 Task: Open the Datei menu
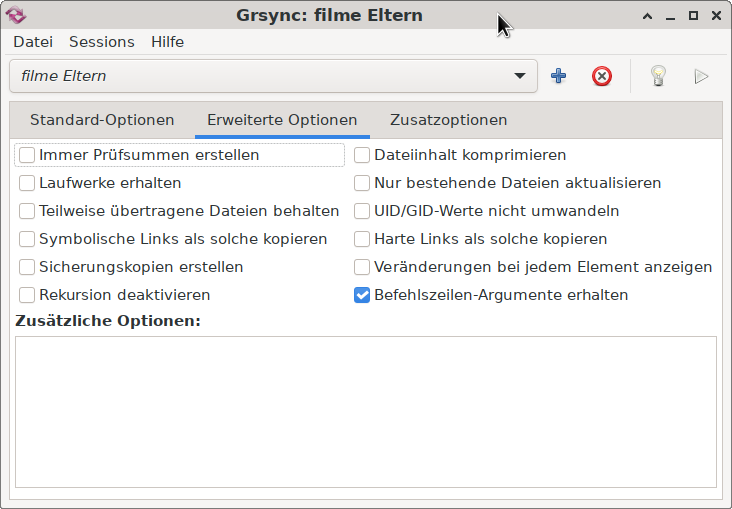33,42
